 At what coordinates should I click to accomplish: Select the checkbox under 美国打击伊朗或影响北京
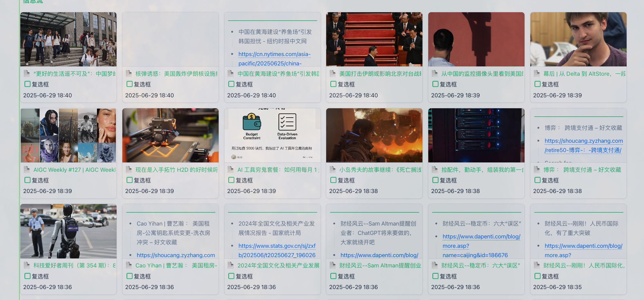(x=334, y=84)
